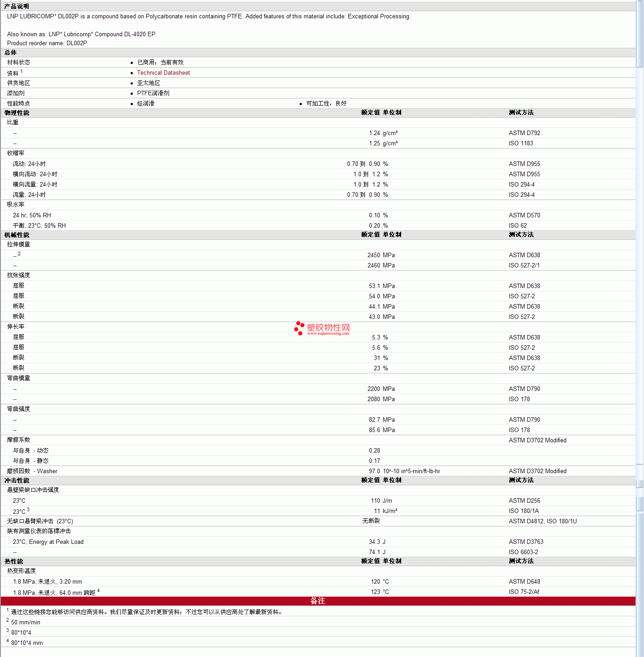This screenshot has width=644, height=657.
Task: Open the Technical Datasheet link
Action: pyautogui.click(x=163, y=72)
